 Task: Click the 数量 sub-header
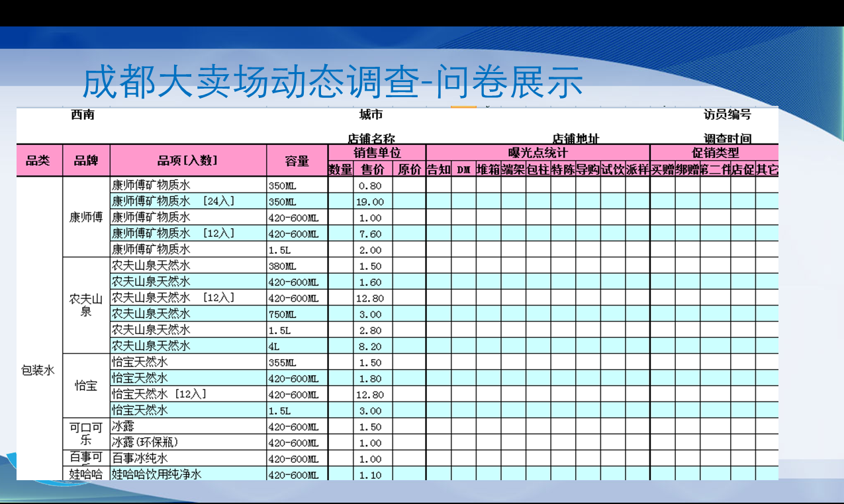coord(340,169)
